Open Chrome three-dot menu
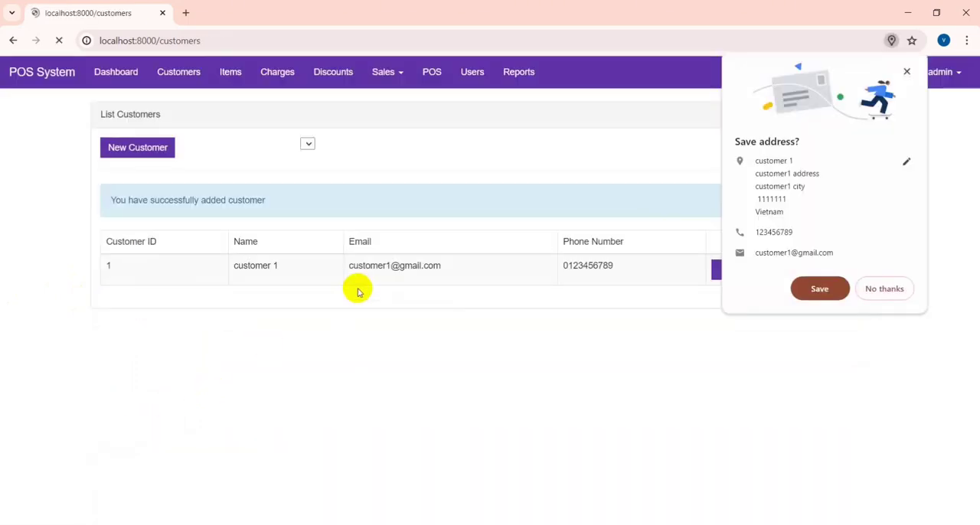 click(967, 41)
